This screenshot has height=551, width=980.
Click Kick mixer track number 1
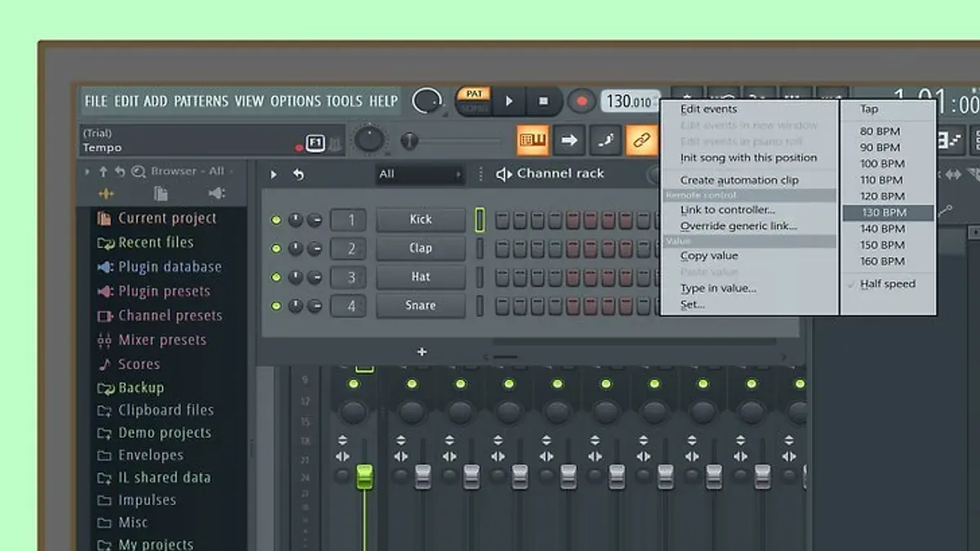pos(349,220)
